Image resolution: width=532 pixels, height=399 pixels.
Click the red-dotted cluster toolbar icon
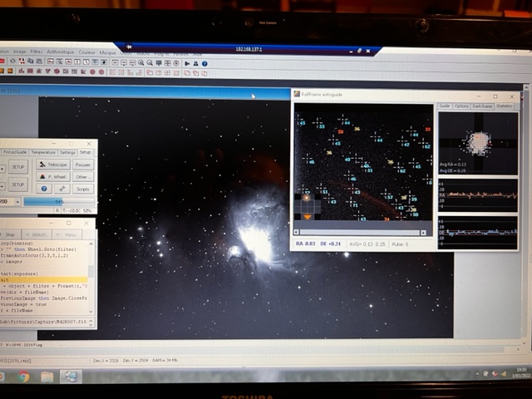coord(22,61)
